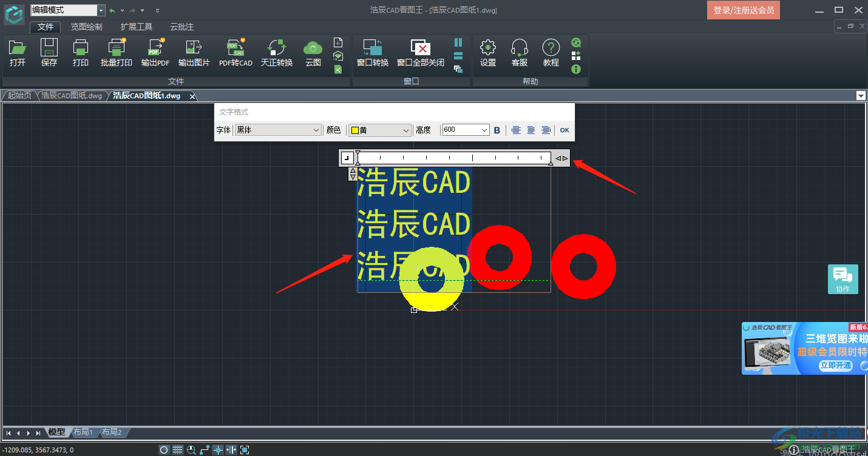Click 窗口全部关闭 close all windows
Image resolution: width=868 pixels, height=456 pixels.
click(x=421, y=52)
